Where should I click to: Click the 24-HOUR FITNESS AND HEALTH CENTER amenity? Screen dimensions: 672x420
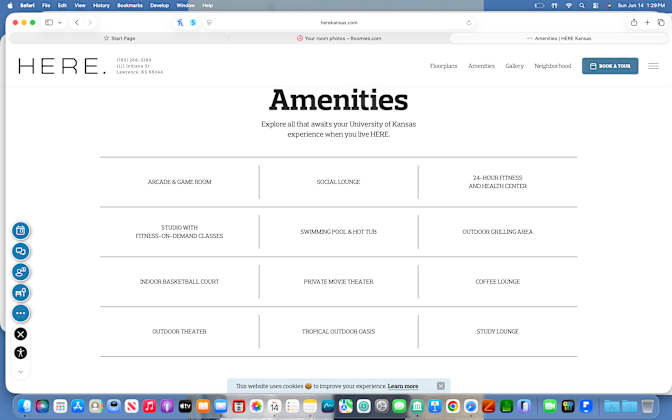pyautogui.click(x=498, y=182)
